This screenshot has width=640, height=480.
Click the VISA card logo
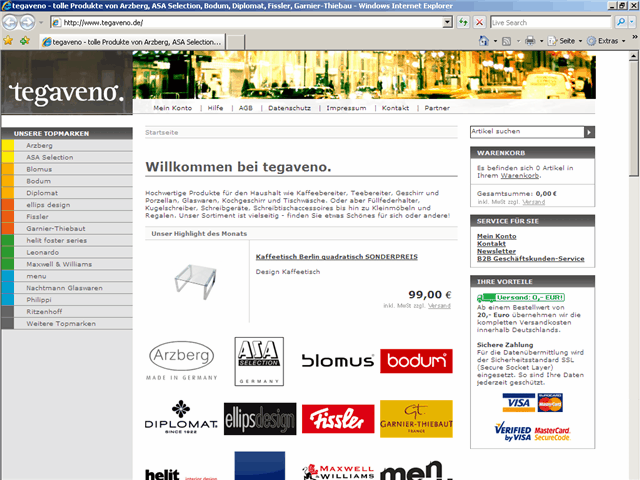tap(518, 402)
